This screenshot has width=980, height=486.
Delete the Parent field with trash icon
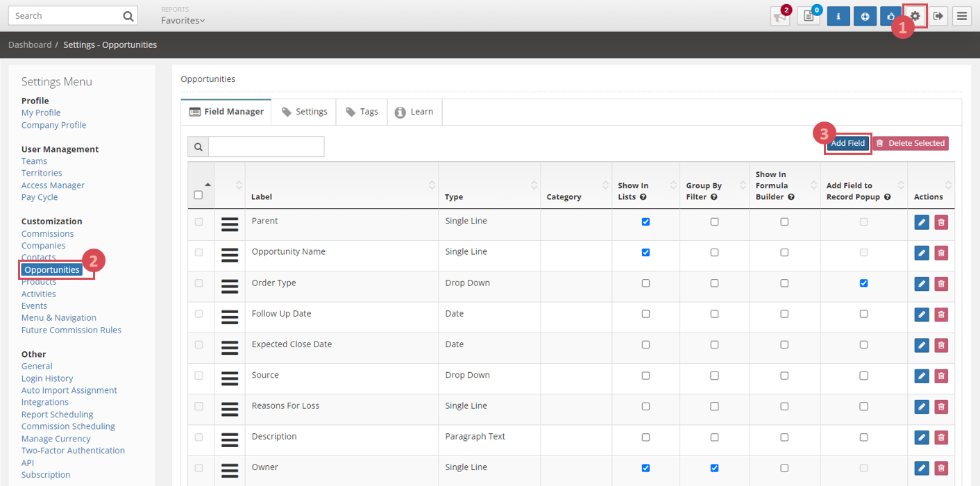pyautogui.click(x=941, y=222)
